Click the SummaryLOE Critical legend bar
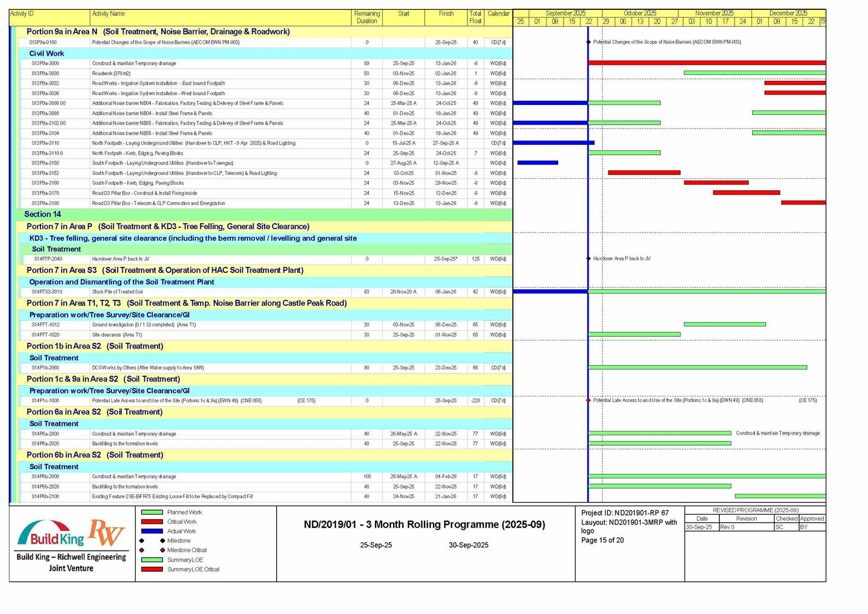Screen dimensions: 868x614 coord(152,569)
